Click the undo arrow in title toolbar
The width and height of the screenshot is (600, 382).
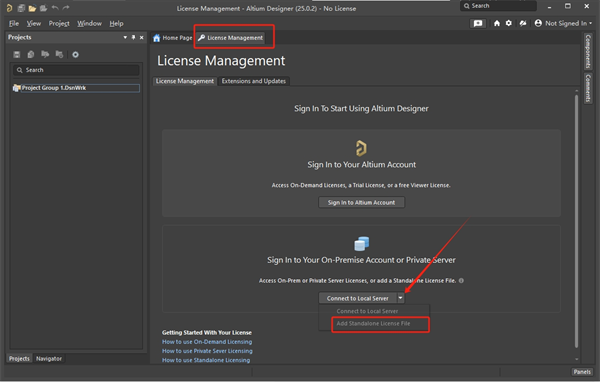pos(55,8)
